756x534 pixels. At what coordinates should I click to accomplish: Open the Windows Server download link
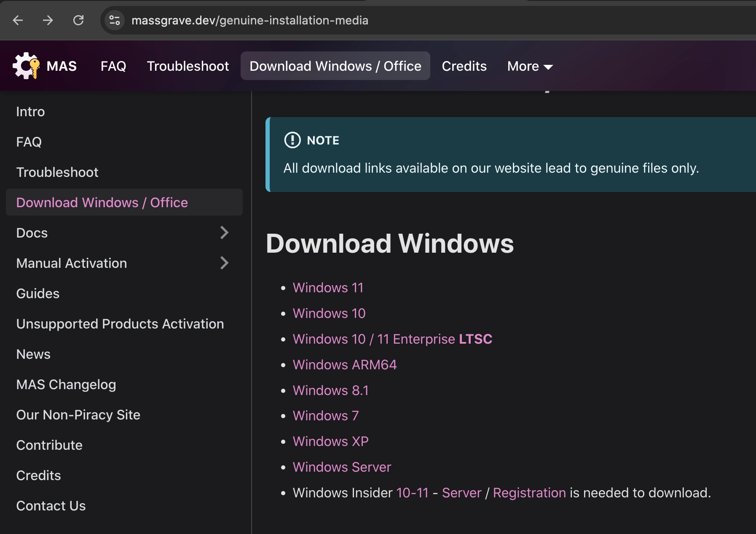click(x=342, y=467)
